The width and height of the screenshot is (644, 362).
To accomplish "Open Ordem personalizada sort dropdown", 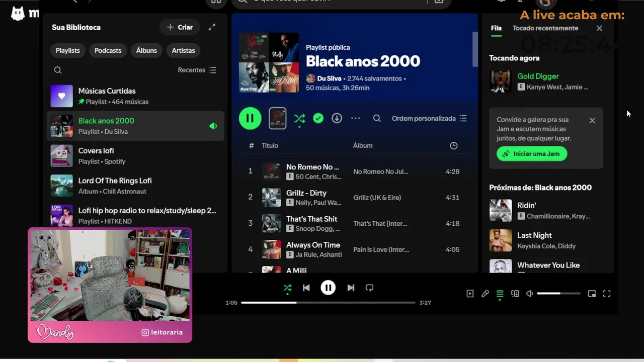I will 429,118.
